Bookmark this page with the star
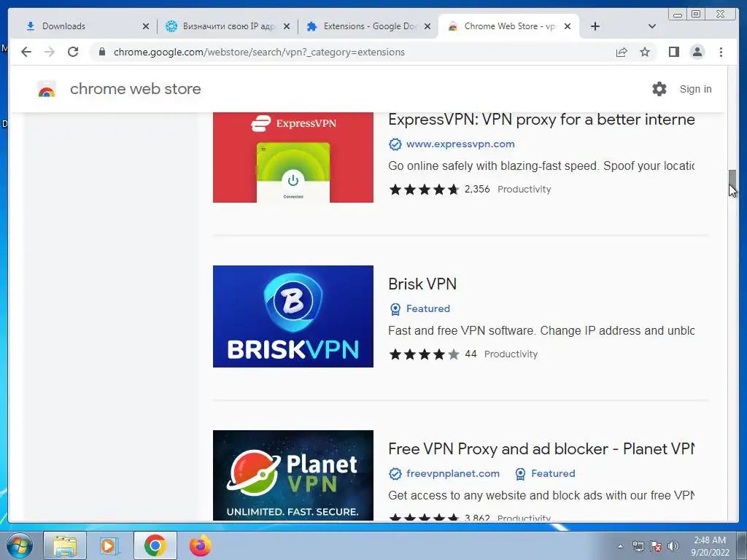 [x=645, y=52]
